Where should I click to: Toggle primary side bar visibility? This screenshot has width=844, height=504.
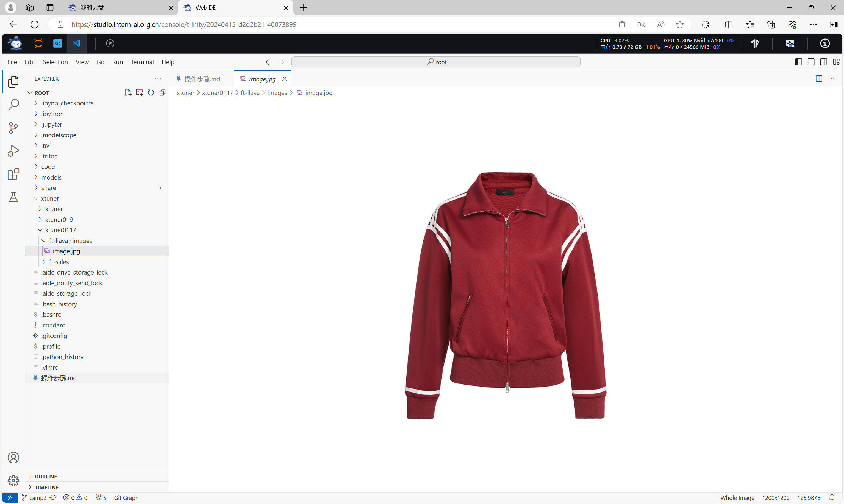798,62
